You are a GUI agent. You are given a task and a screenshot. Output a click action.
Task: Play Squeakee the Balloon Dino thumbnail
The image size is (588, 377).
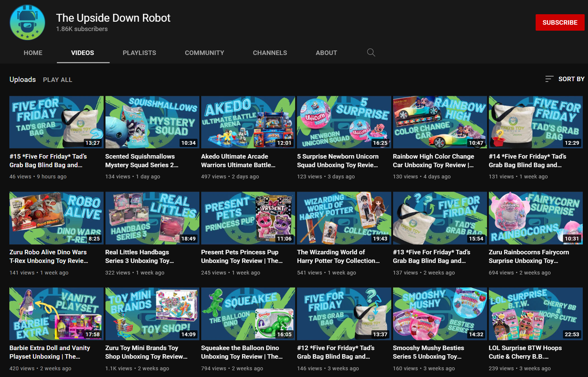point(248,314)
